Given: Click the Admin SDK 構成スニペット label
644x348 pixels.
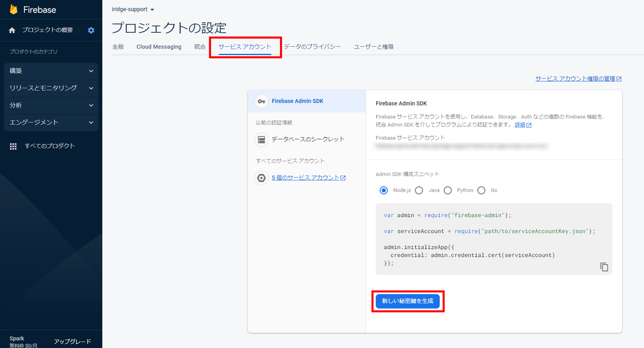Looking at the screenshot, I should (407, 174).
